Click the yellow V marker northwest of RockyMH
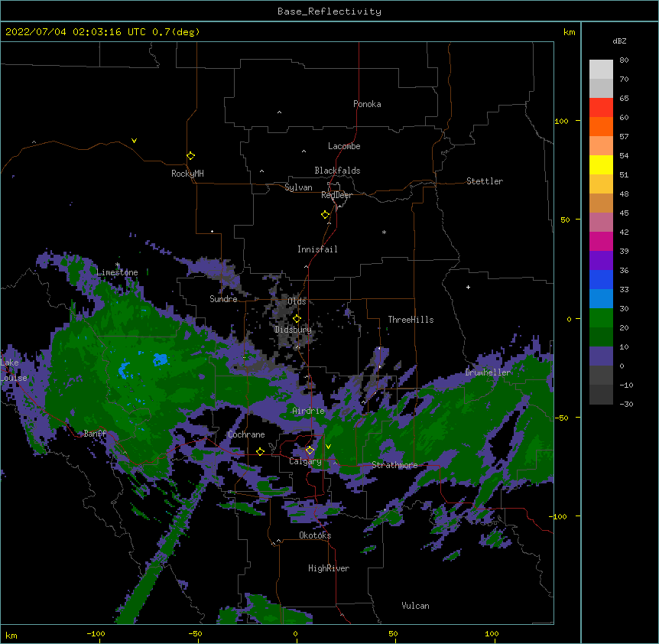The height and width of the screenshot is (644, 659). coord(134,141)
